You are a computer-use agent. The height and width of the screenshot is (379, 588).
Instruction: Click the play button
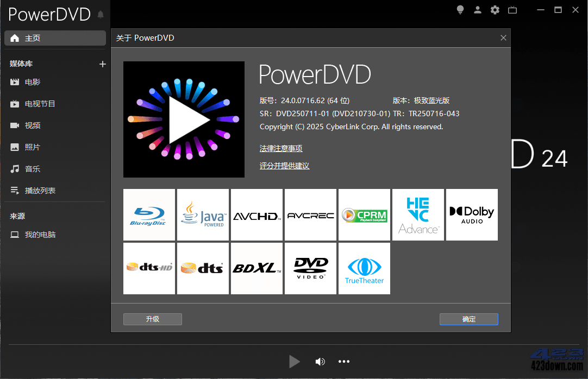tap(294, 361)
